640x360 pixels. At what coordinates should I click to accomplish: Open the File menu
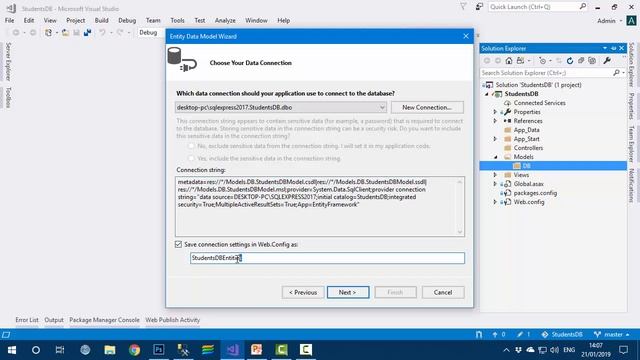[9, 20]
